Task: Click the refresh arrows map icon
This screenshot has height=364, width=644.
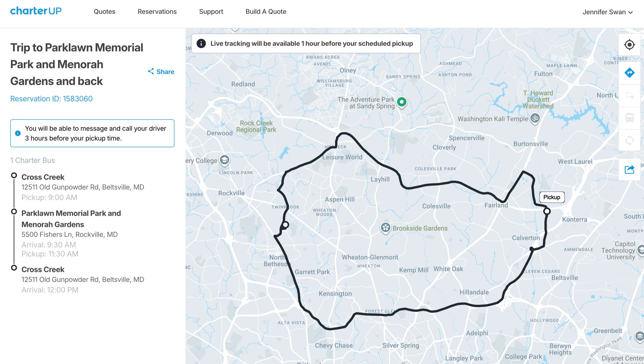Action: coord(629,140)
